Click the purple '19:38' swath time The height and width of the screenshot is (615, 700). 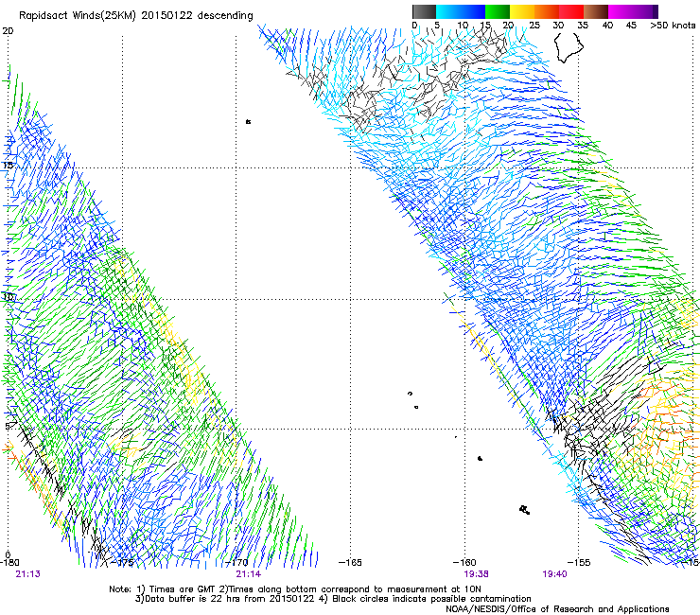[476, 574]
